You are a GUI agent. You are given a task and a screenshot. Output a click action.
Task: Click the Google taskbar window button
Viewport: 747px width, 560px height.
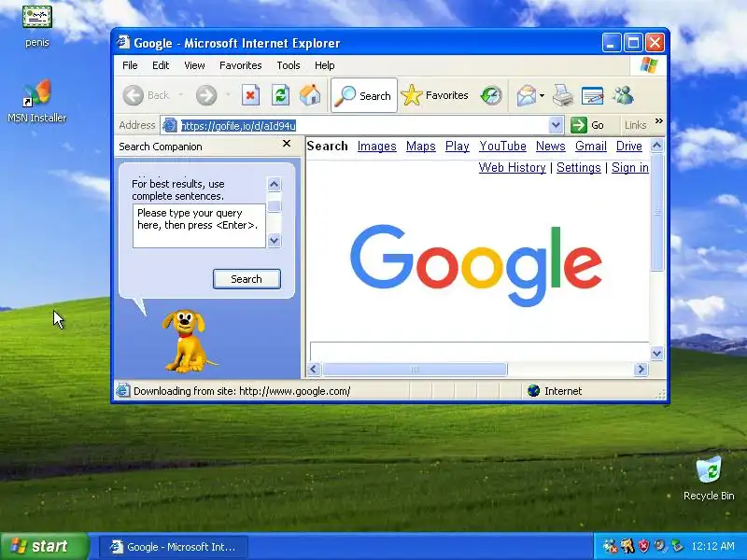174,546
